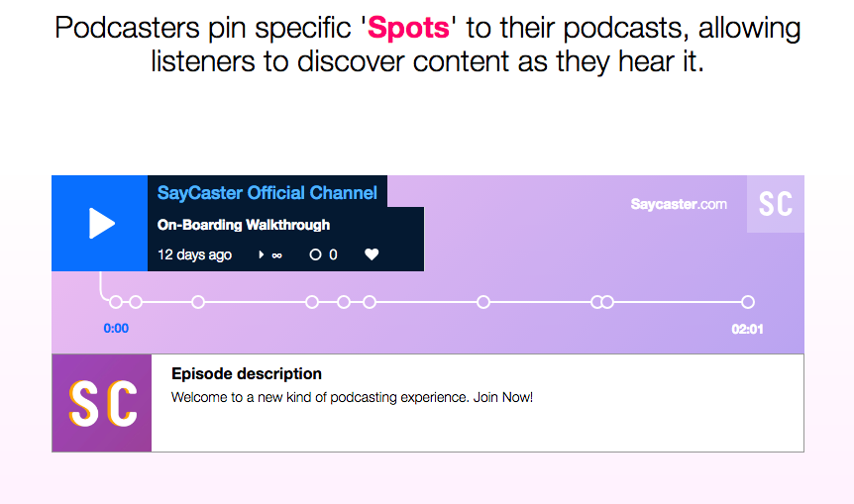This screenshot has width=854, height=504.
Task: Jump to the fourth spot marker on timeline
Action: coord(312,302)
